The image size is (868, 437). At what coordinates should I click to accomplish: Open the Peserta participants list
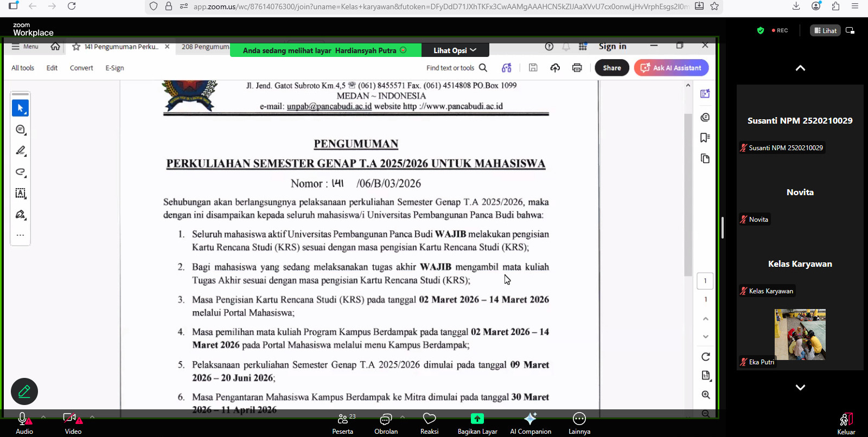343,423
